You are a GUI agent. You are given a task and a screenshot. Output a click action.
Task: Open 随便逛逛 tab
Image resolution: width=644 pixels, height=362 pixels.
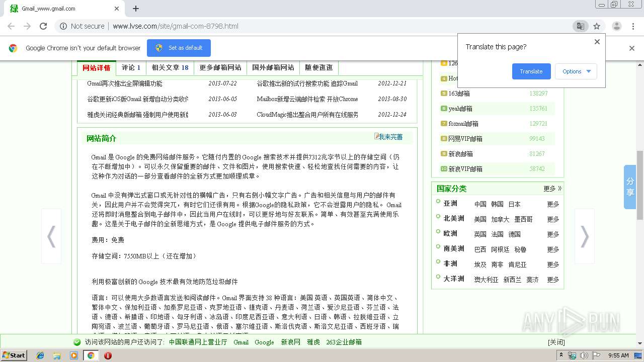coord(319,67)
